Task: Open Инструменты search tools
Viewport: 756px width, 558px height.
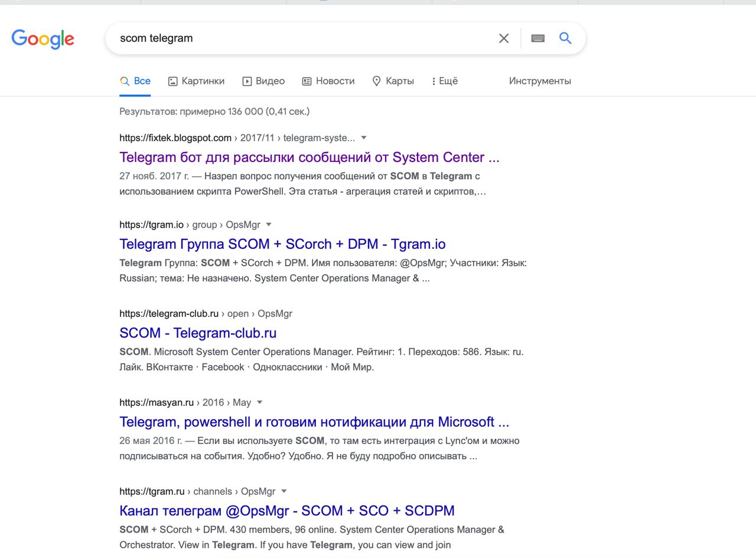Action: click(540, 81)
